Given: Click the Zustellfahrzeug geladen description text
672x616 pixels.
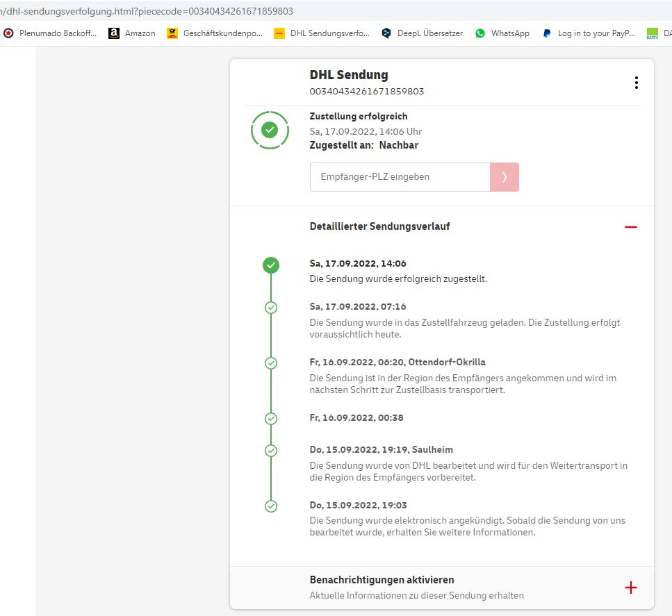Looking at the screenshot, I should point(465,328).
